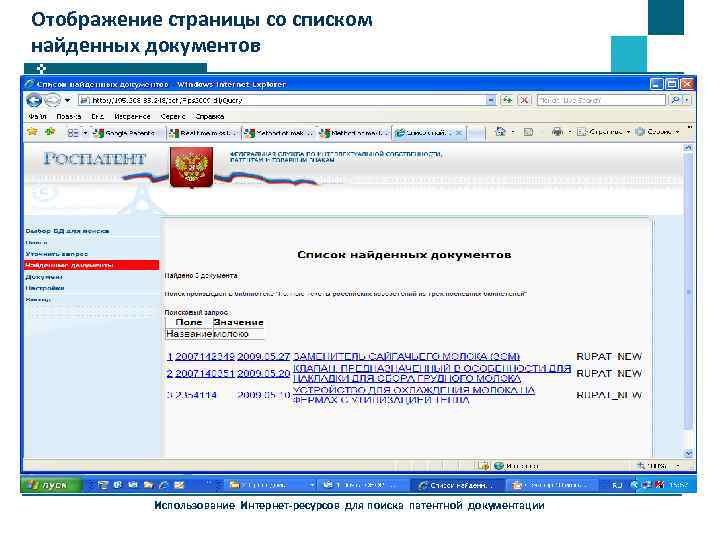
Task: Open the Справка menu
Action: pyautogui.click(x=210, y=117)
